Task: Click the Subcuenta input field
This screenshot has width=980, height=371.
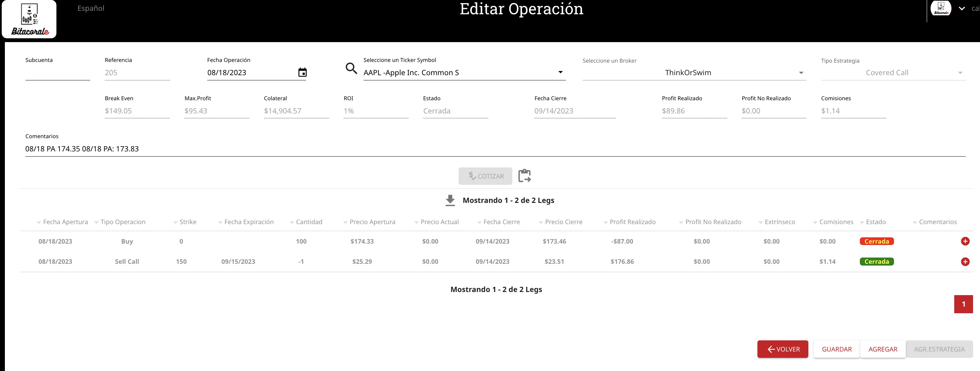Action: (x=57, y=73)
